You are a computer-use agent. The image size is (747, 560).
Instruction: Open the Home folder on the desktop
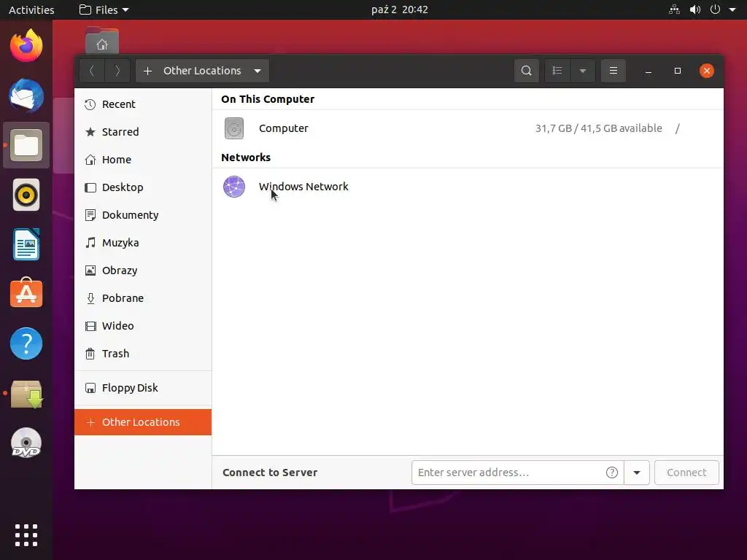click(x=102, y=42)
